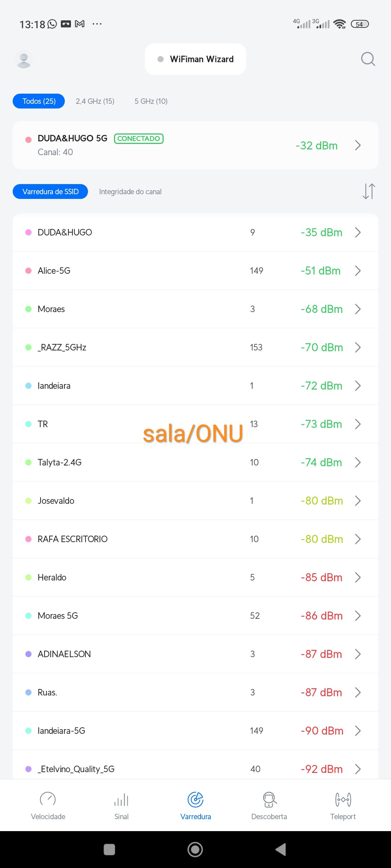This screenshot has height=868, width=391.
Task: Open the Velocidade speed test tab
Action: [48, 806]
